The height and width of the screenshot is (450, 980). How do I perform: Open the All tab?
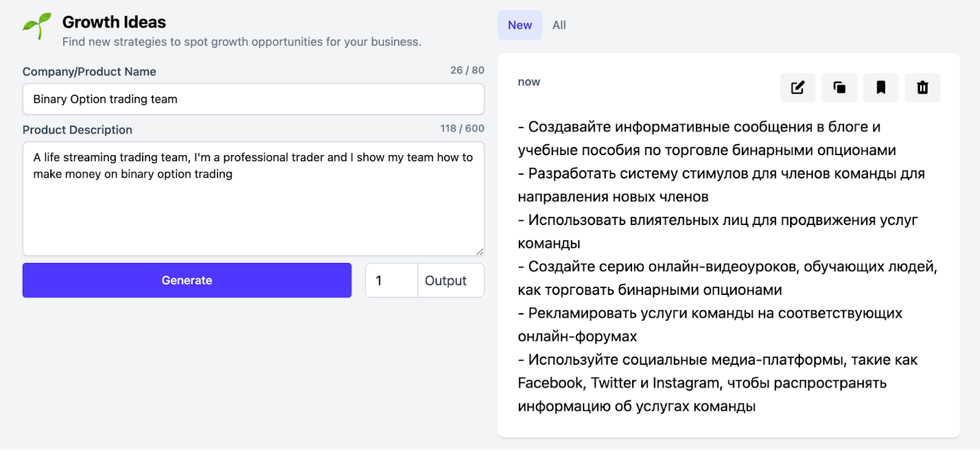(x=559, y=25)
